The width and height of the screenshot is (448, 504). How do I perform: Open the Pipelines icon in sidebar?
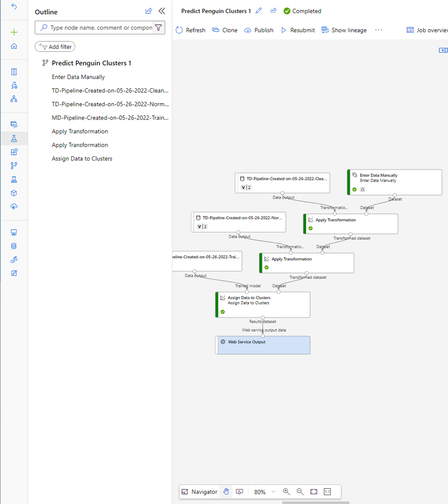(x=14, y=165)
